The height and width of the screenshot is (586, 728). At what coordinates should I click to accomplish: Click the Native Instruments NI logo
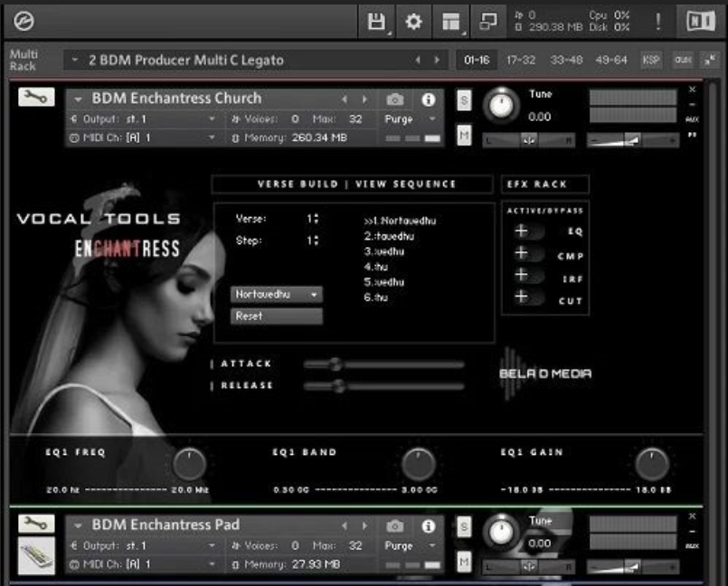701,22
